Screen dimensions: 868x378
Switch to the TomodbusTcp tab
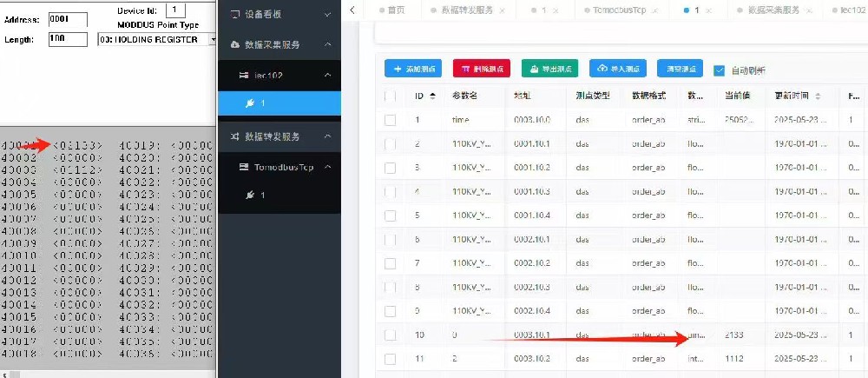point(619,10)
